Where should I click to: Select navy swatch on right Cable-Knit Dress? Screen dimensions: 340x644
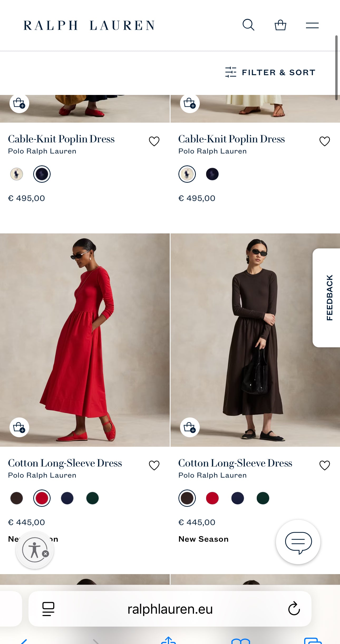[x=212, y=174]
